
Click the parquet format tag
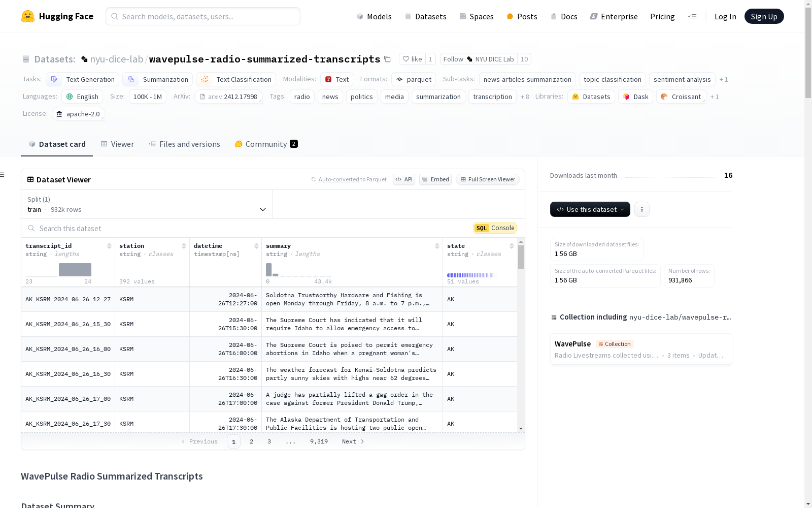tap(414, 79)
